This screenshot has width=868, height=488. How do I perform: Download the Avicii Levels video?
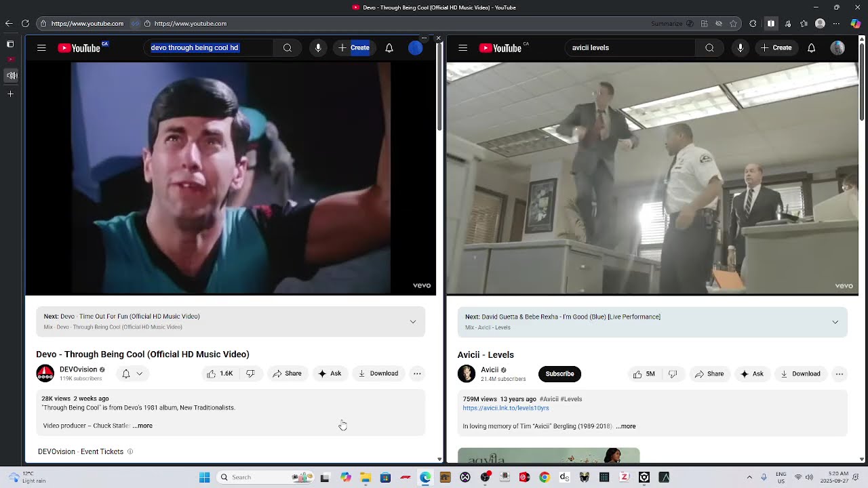pos(801,374)
